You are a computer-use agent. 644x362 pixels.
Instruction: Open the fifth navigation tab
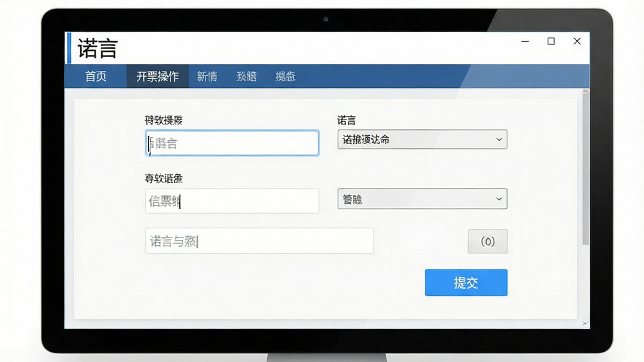click(x=286, y=76)
